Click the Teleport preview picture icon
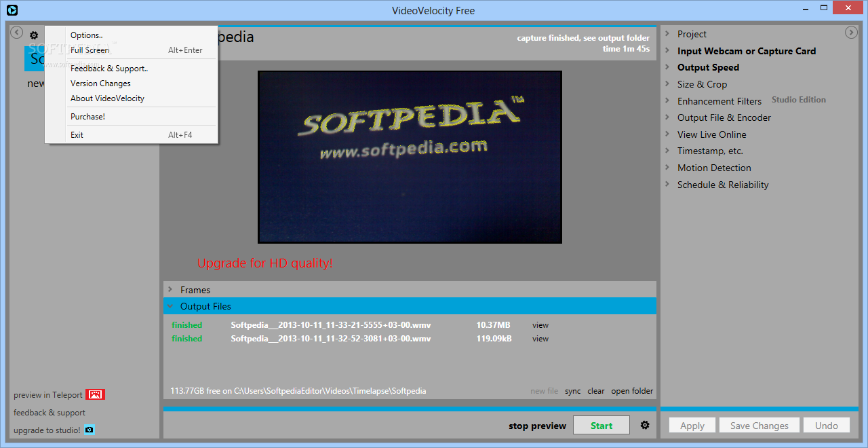The width and height of the screenshot is (868, 448). [95, 394]
